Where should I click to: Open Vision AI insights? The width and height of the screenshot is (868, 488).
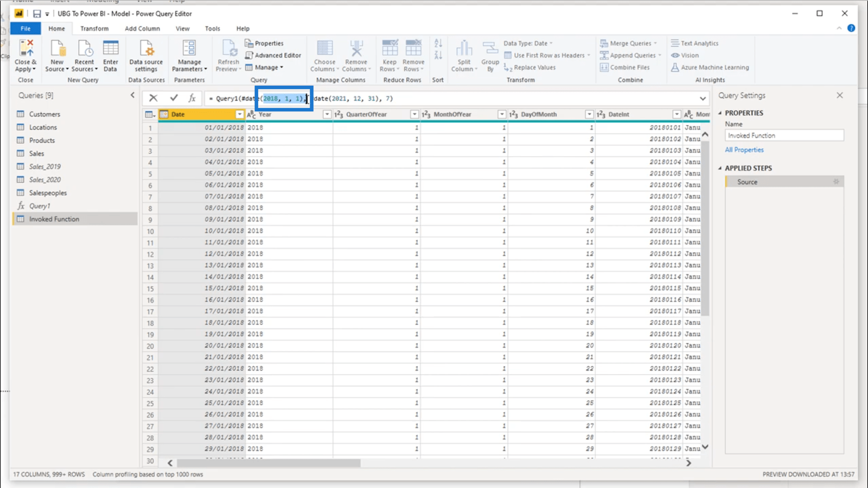pos(685,55)
